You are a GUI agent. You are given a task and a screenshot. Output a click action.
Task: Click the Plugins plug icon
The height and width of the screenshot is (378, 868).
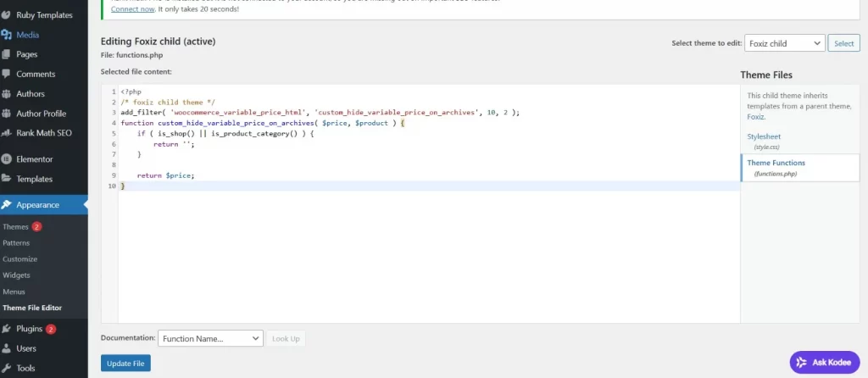[x=8, y=329]
